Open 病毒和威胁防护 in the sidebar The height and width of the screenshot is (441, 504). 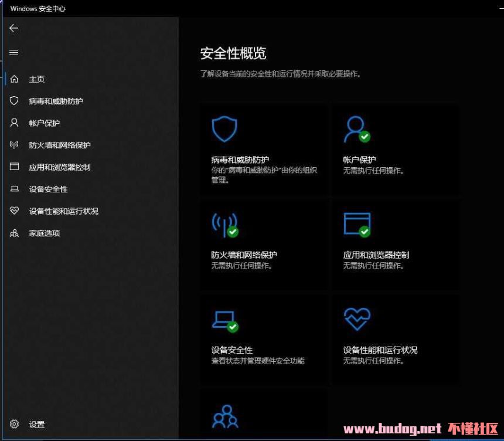(x=56, y=101)
